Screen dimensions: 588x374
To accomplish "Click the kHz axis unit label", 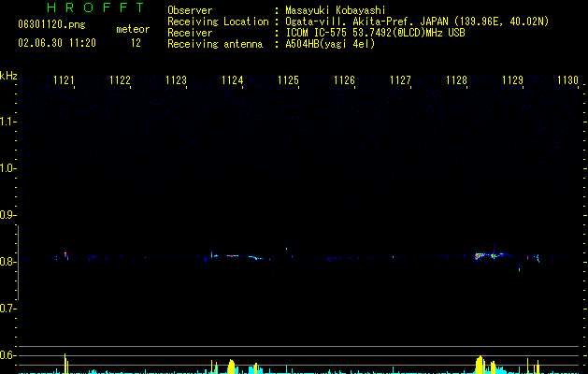I will [x=8, y=76].
